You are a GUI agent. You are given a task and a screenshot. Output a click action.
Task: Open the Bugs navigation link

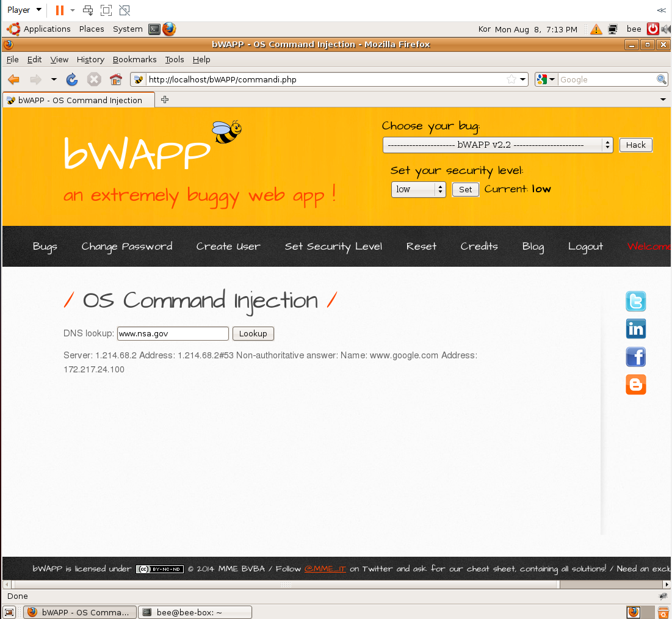click(x=45, y=247)
